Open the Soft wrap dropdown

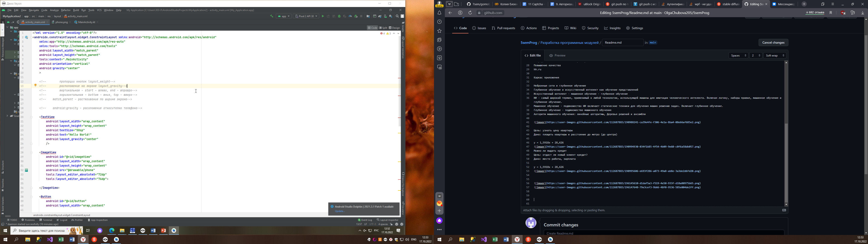tap(775, 56)
